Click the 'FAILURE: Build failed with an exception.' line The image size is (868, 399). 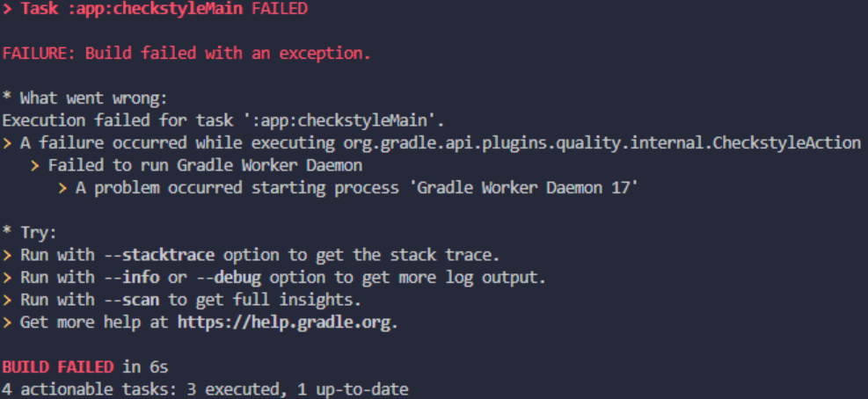(x=186, y=53)
